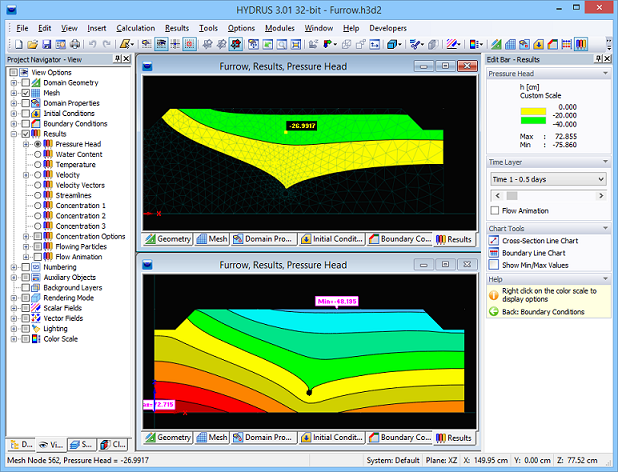The image size is (618, 472).
Task: Click the time layer slider thumb
Action: pos(512,195)
